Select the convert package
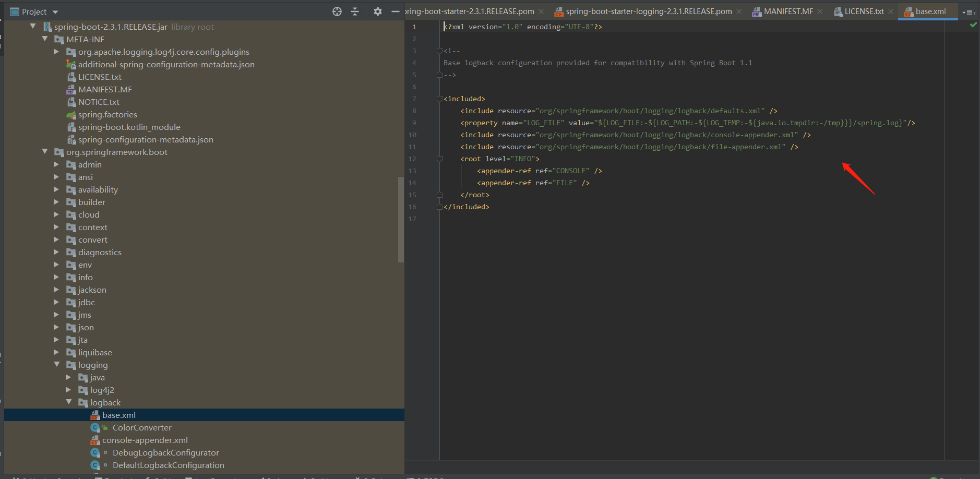The height and width of the screenshot is (479, 980). (x=93, y=239)
